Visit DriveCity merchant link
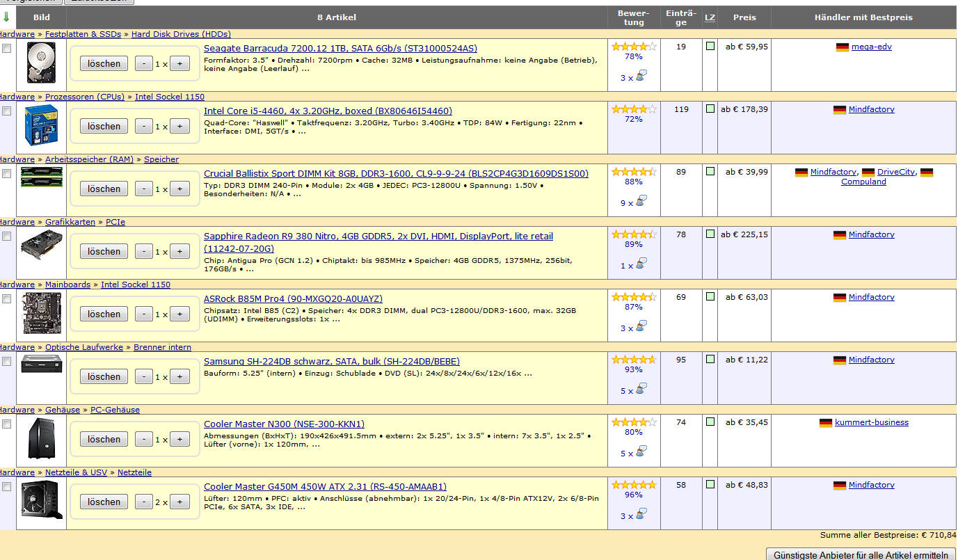Screen dimensions: 958x560 click(x=896, y=172)
